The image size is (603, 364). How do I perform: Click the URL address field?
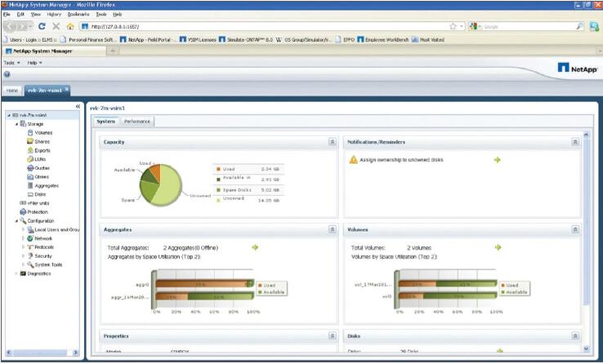(x=266, y=26)
